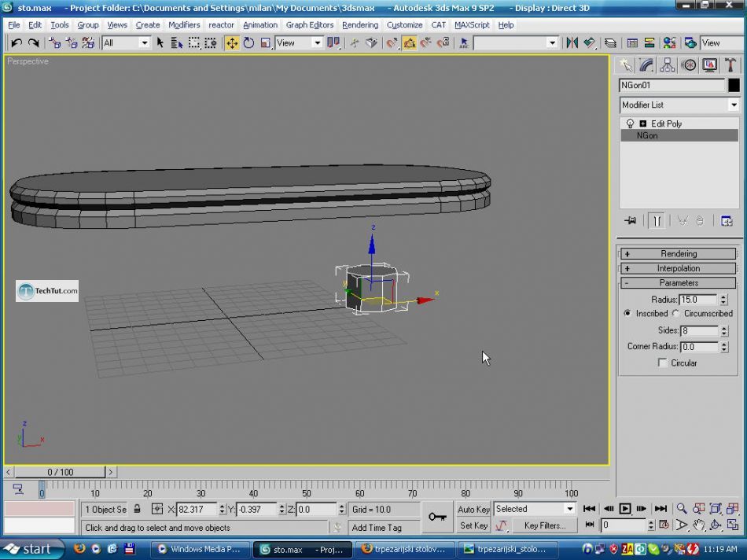Expand the Rendering rollout

pos(679,253)
